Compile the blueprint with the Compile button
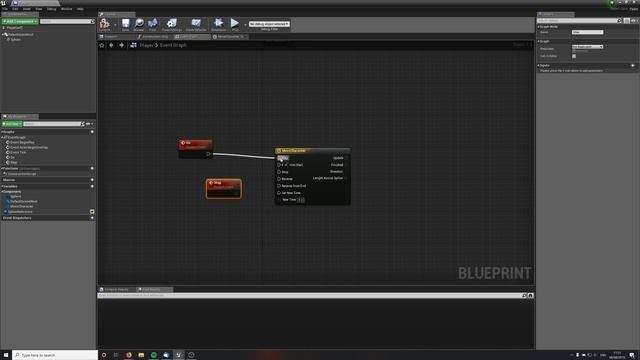 [105, 24]
